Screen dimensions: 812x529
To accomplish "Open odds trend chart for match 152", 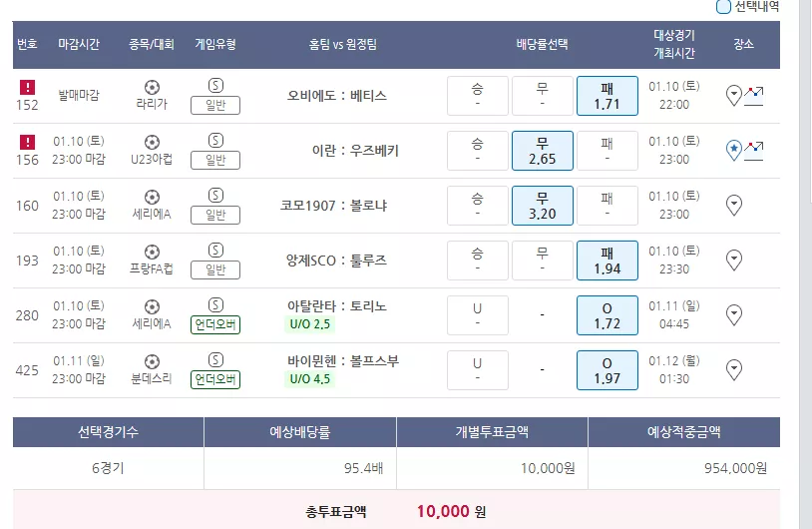I will click(754, 96).
